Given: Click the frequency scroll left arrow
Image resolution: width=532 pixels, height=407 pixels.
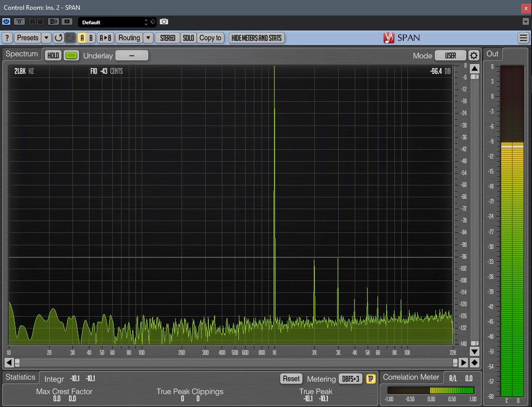Looking at the screenshot, I should 9,363.
